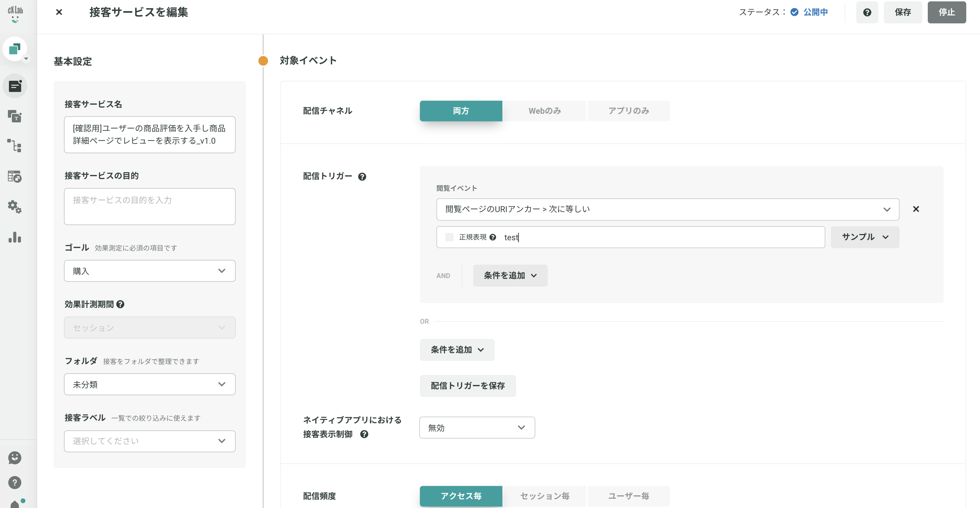
Task: Click the trigger value field containing test
Action: click(x=631, y=237)
